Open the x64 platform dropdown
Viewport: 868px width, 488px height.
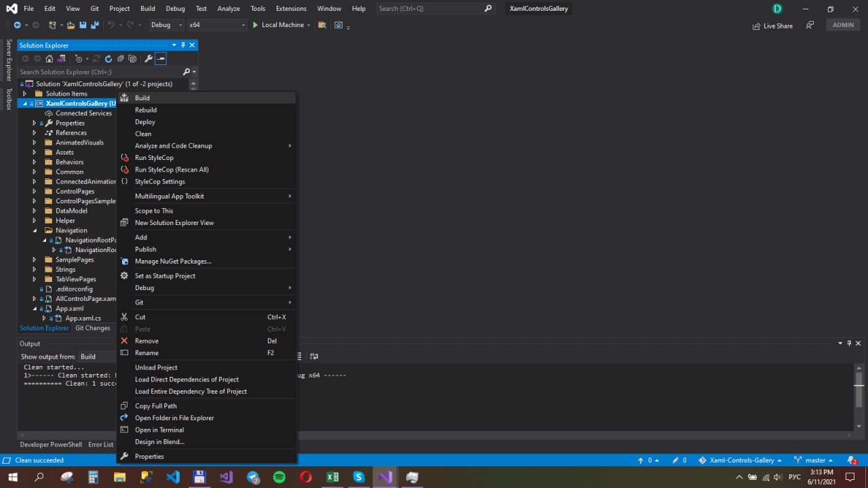(217, 25)
